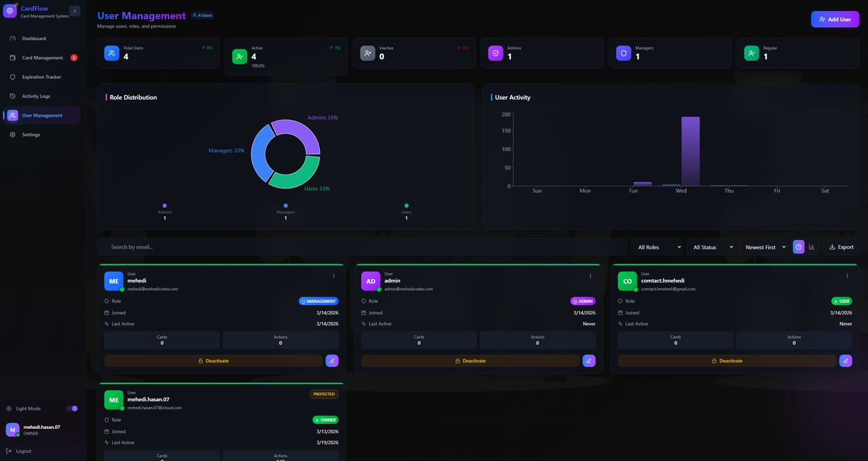Viewport: 868px width, 461px height.
Task: Click the Inactive users icon
Action: pyautogui.click(x=367, y=53)
